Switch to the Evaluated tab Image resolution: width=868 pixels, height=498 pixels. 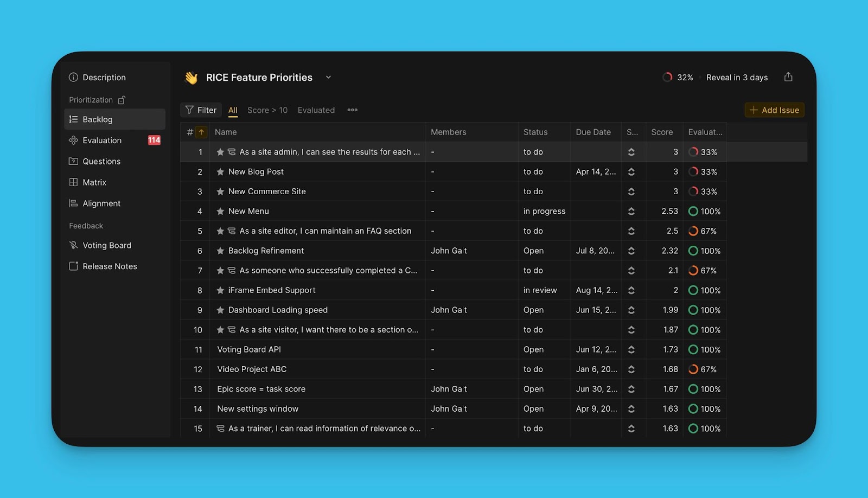coord(316,110)
